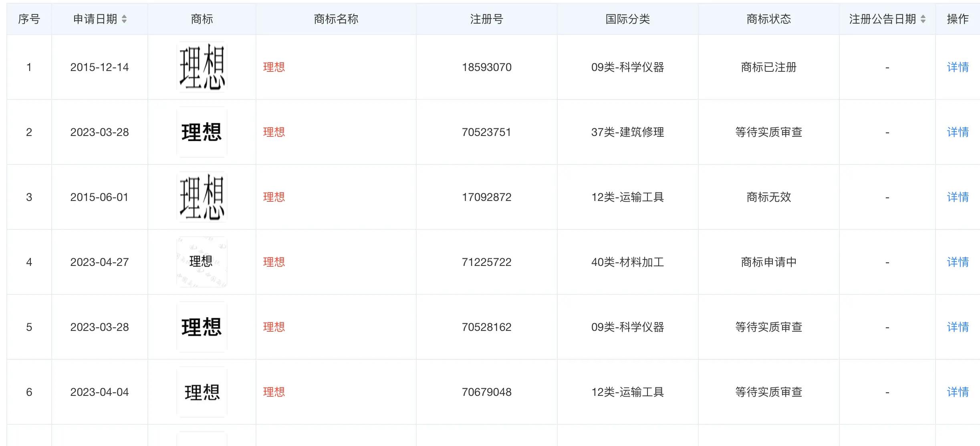Open trademark image for registration 18593070
980x446 pixels.
click(x=202, y=67)
